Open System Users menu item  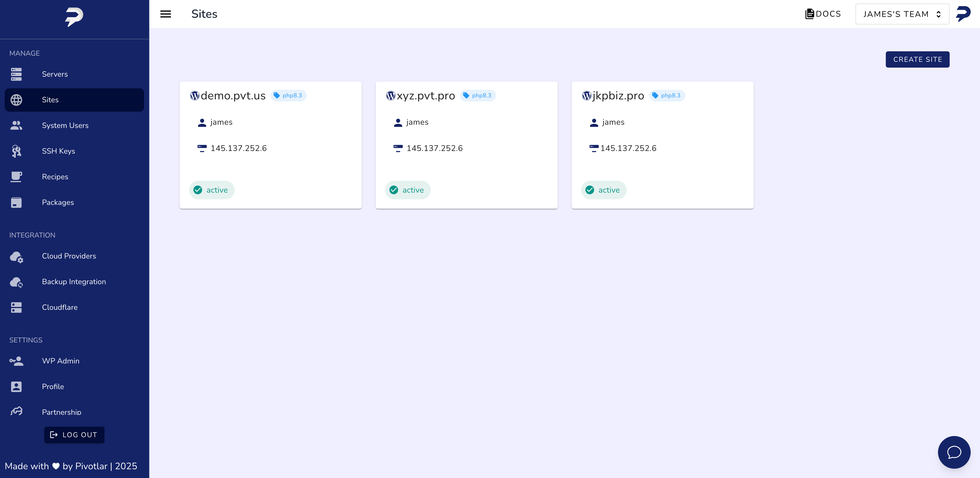click(x=65, y=126)
